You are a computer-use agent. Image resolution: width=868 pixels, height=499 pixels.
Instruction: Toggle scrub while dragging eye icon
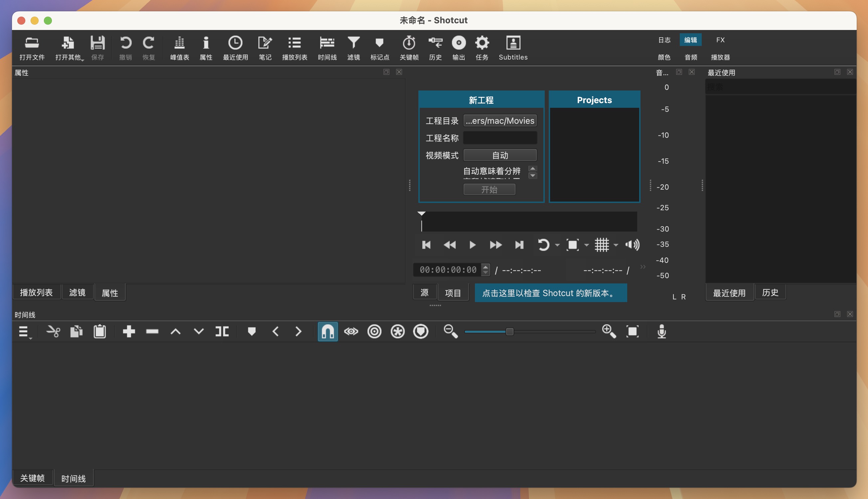(x=351, y=331)
